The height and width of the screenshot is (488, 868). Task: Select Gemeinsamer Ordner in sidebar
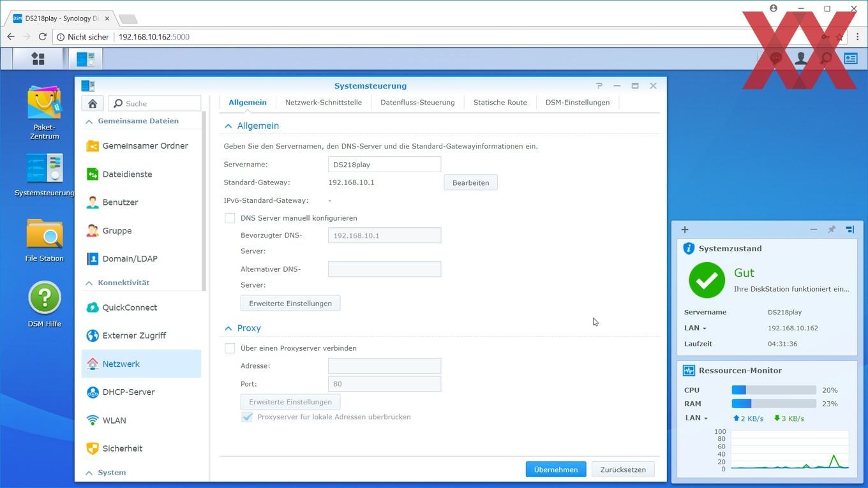[x=141, y=145]
